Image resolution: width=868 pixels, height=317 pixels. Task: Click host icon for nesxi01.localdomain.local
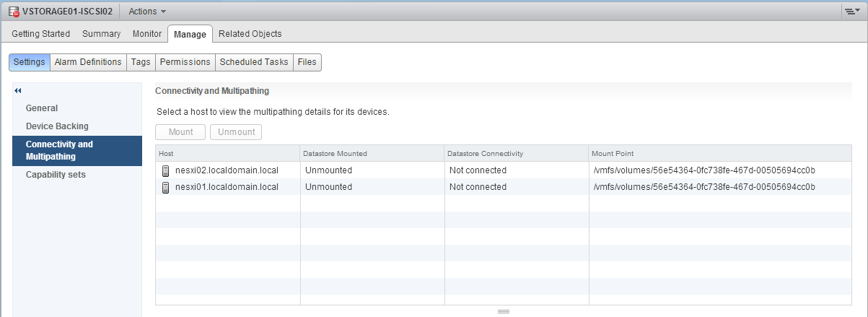click(x=166, y=187)
